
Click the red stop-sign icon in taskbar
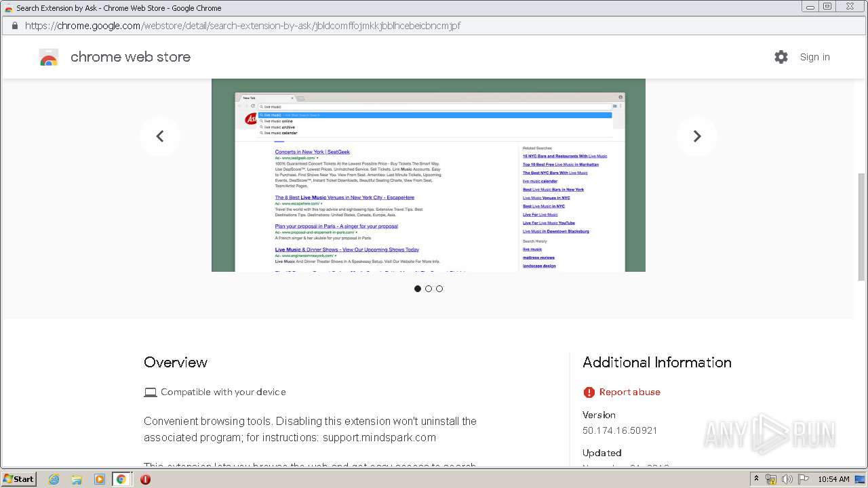(x=145, y=479)
